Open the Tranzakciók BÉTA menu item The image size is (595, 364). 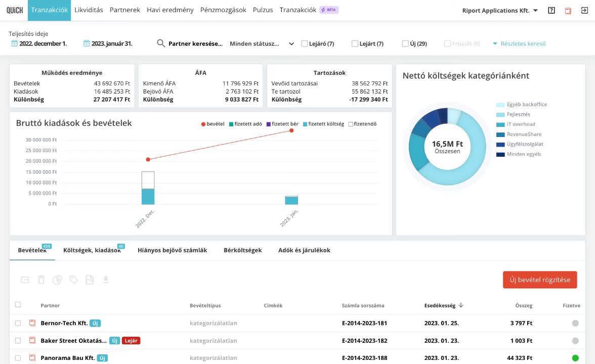point(309,10)
